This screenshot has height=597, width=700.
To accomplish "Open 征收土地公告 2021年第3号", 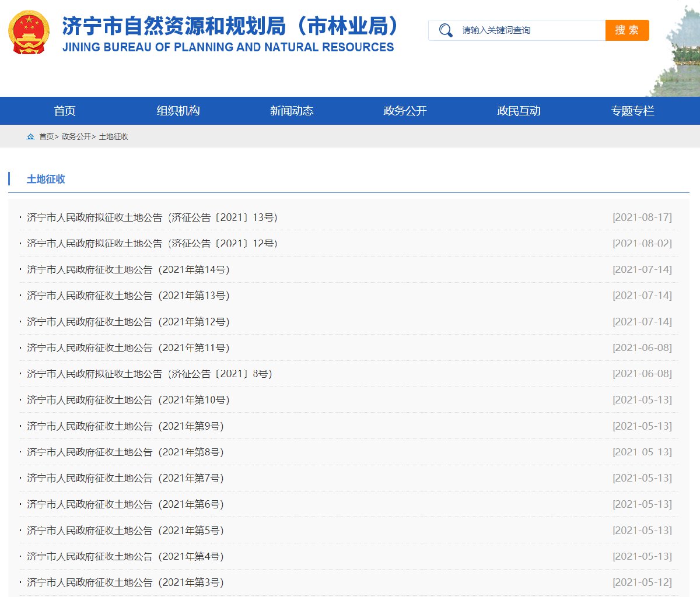I will (x=125, y=582).
